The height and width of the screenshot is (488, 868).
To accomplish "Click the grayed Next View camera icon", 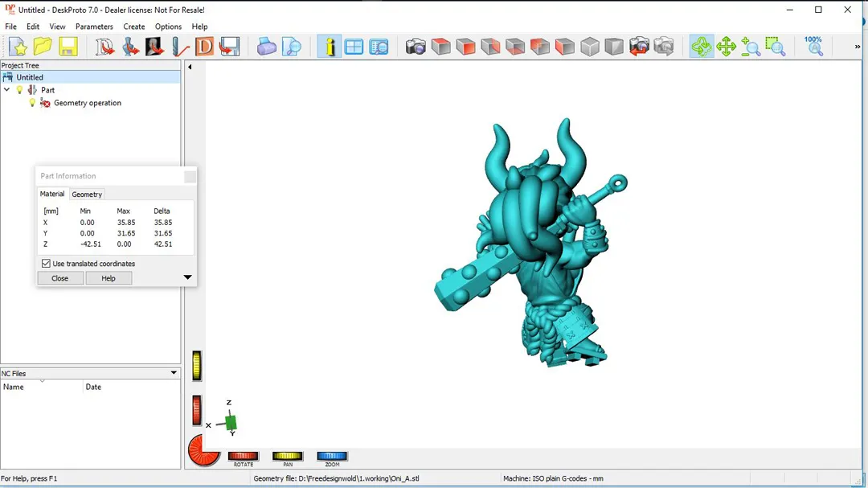I will click(664, 47).
